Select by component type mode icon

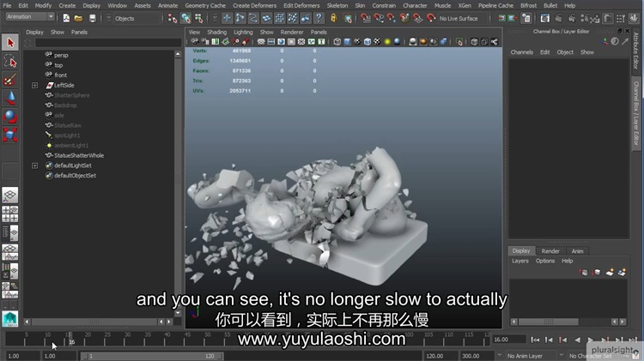[199, 18]
